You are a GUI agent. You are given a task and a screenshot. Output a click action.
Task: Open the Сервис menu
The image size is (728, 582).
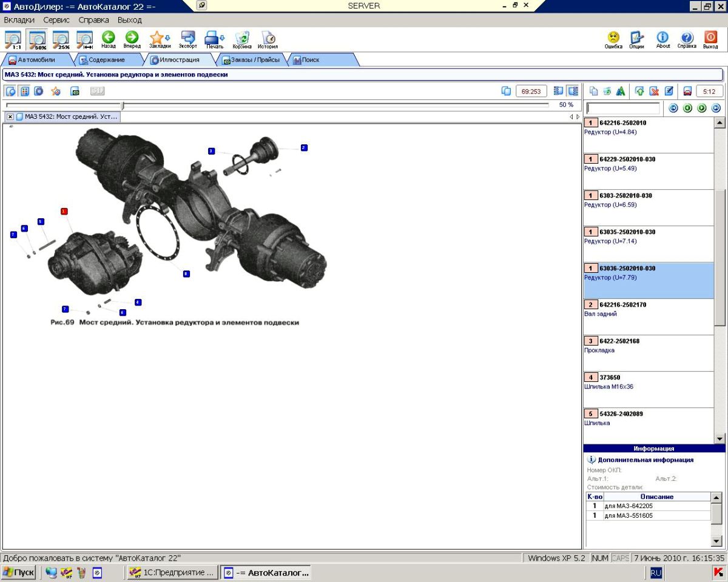56,20
